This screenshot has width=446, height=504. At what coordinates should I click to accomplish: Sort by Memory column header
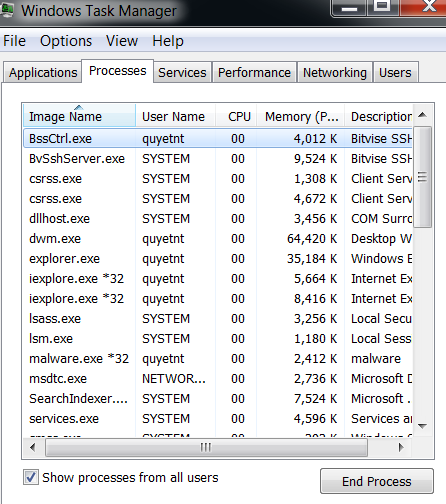pos(300,116)
